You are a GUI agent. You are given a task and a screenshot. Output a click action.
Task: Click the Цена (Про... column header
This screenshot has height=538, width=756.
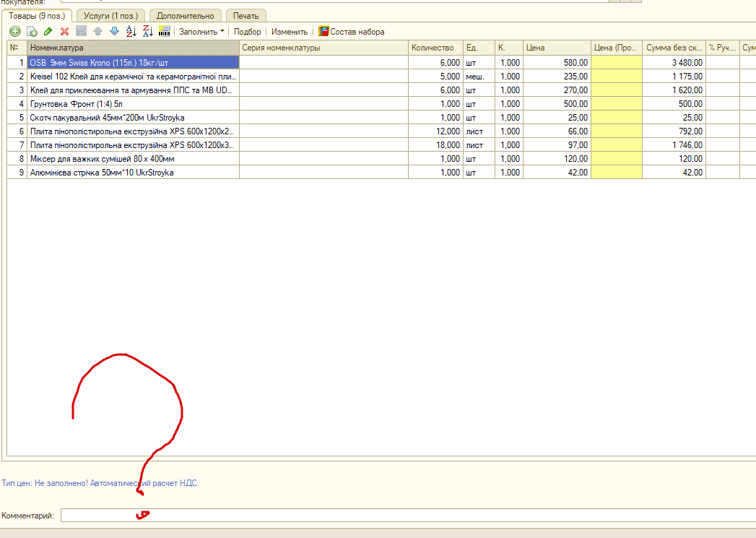617,48
